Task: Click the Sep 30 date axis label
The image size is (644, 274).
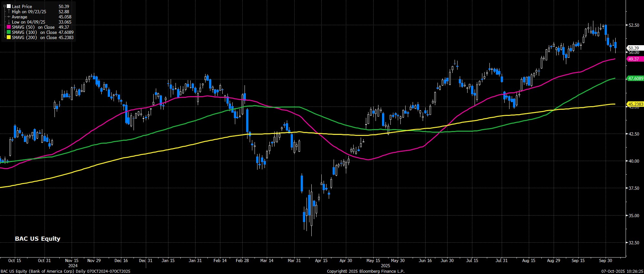Action: [x=605, y=260]
